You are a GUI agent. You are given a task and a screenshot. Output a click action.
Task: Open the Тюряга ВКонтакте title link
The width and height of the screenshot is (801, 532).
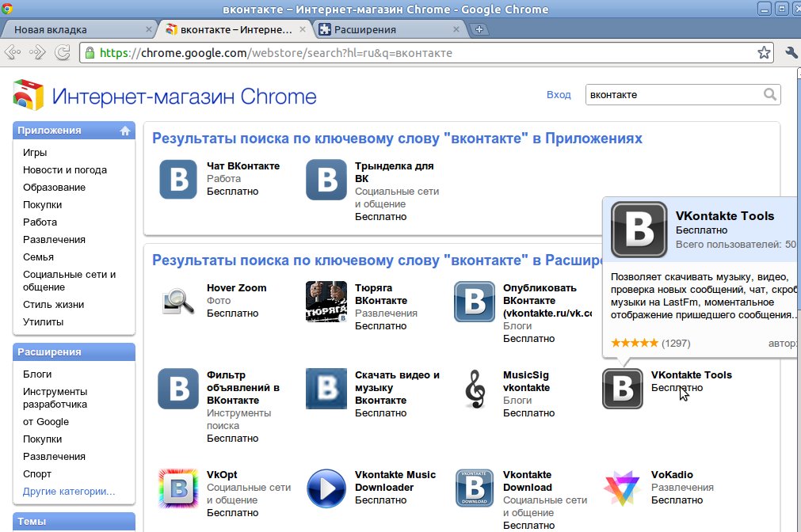(x=381, y=294)
